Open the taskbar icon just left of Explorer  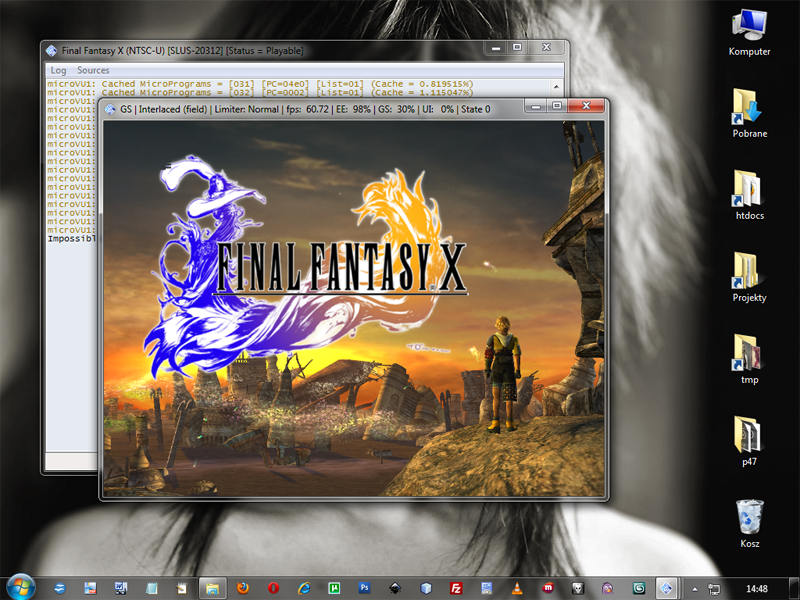(182, 588)
